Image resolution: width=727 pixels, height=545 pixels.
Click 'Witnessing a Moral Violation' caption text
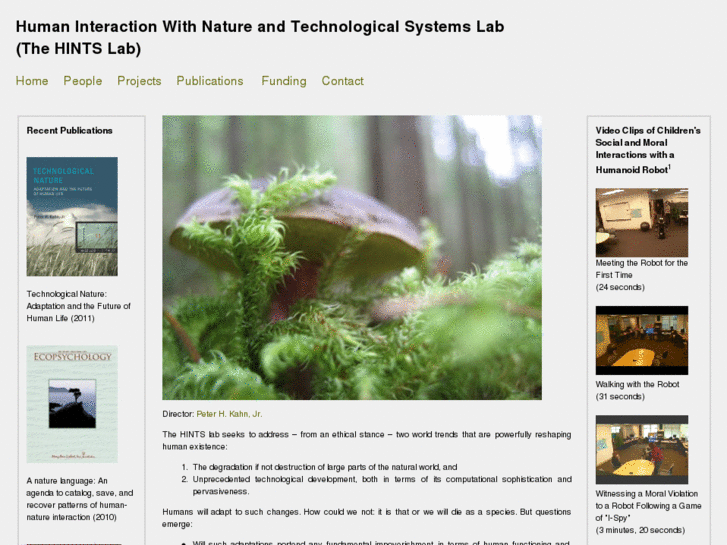[648, 506]
